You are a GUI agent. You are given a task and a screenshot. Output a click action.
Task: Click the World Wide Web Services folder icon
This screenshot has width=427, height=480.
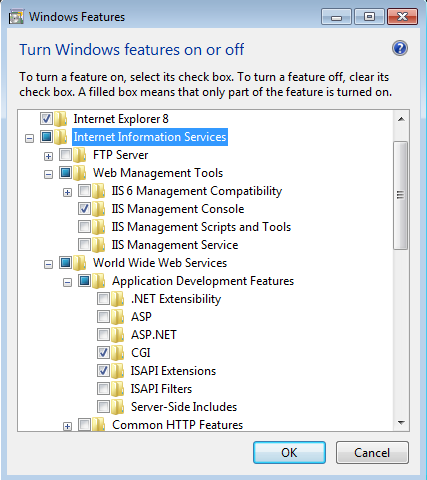80,263
